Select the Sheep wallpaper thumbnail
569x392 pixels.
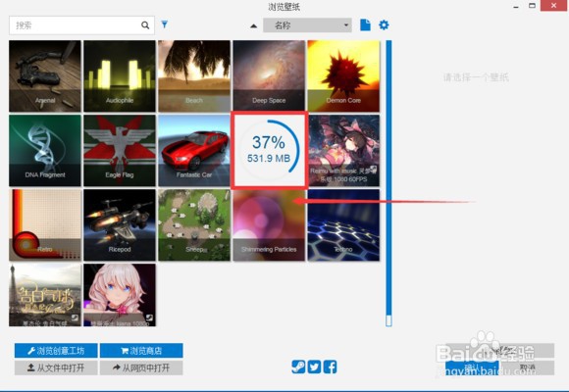point(194,224)
